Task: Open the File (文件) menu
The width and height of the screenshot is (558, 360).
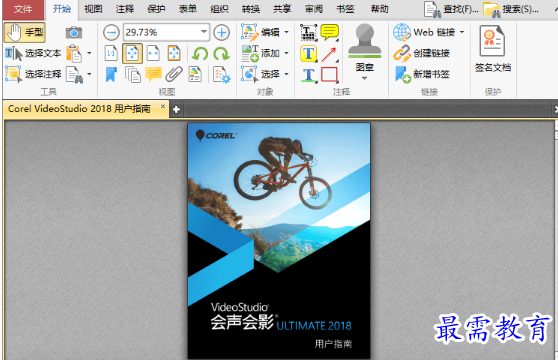Action: click(23, 9)
